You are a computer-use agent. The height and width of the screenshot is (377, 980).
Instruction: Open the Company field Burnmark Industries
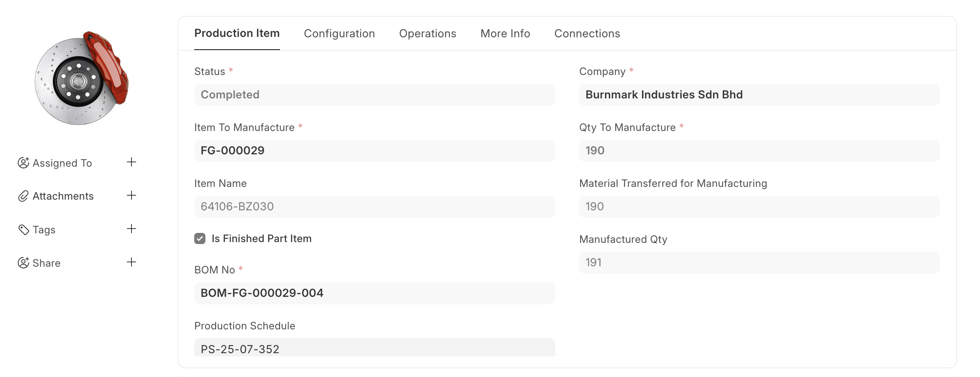[x=759, y=95]
